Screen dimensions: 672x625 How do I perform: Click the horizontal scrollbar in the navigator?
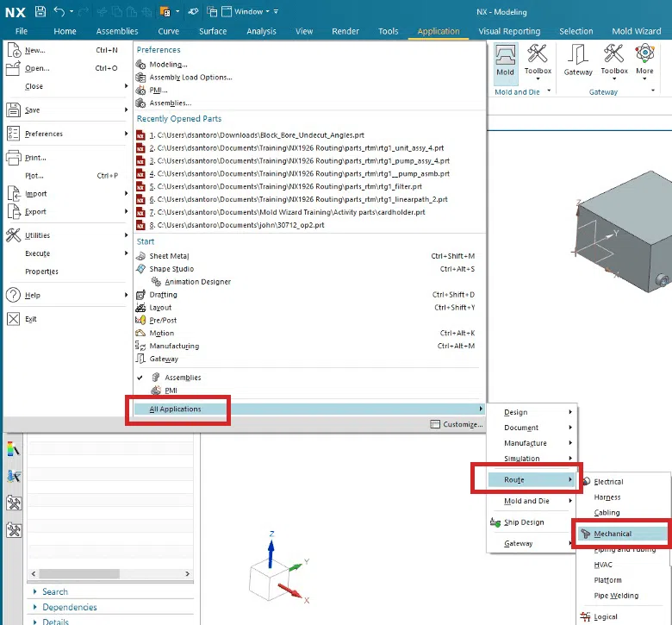tap(79, 573)
